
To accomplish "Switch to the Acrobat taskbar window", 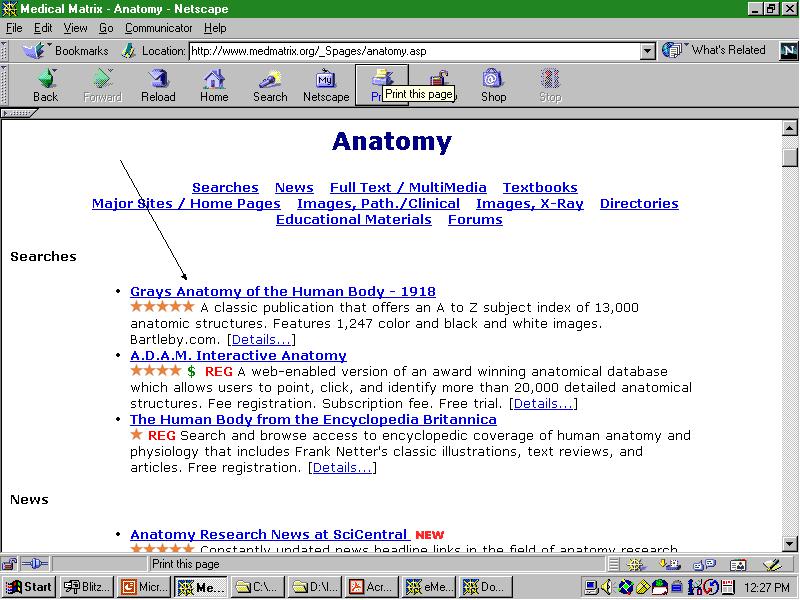I will (371, 587).
